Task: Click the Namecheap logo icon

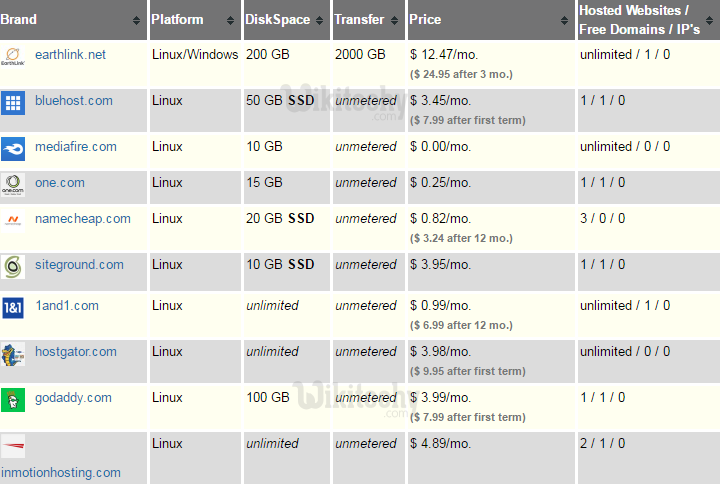Action: 13,220
